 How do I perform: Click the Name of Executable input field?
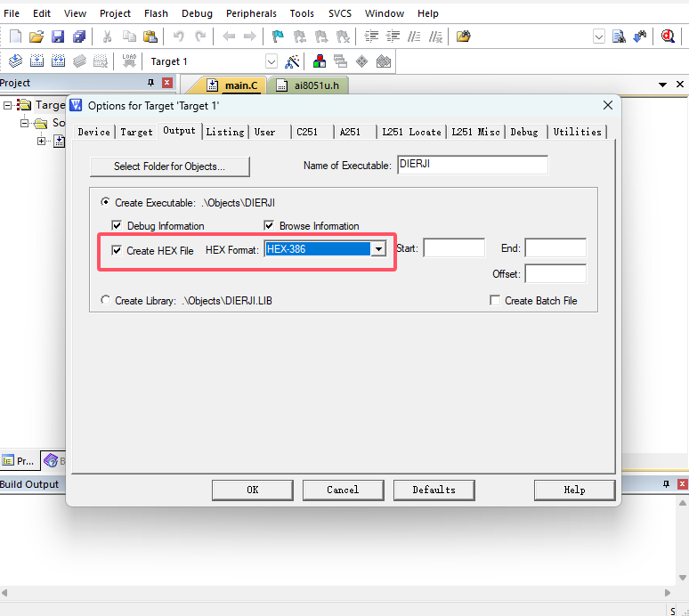(x=473, y=165)
